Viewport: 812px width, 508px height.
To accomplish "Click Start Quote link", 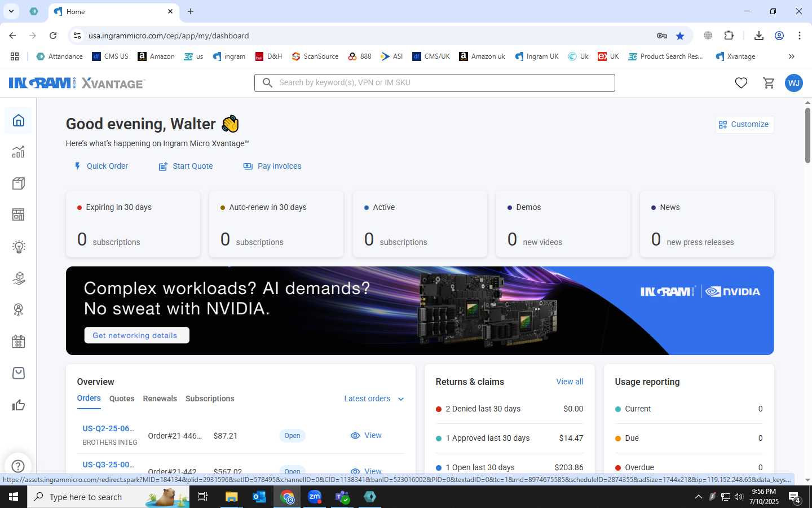I will coord(186,166).
